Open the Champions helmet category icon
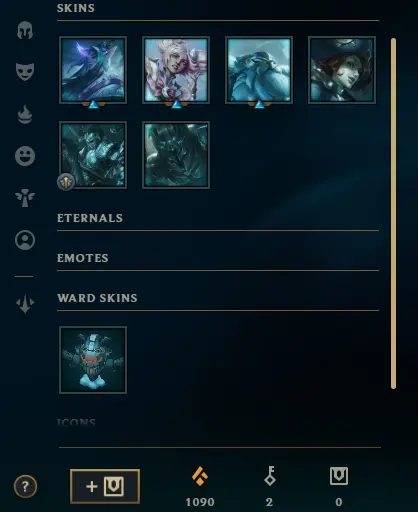The width and height of the screenshot is (418, 512). click(25, 30)
